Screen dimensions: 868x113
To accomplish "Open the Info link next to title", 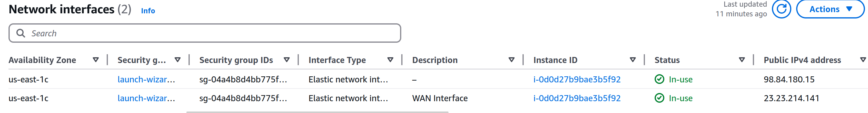I will point(148,11).
